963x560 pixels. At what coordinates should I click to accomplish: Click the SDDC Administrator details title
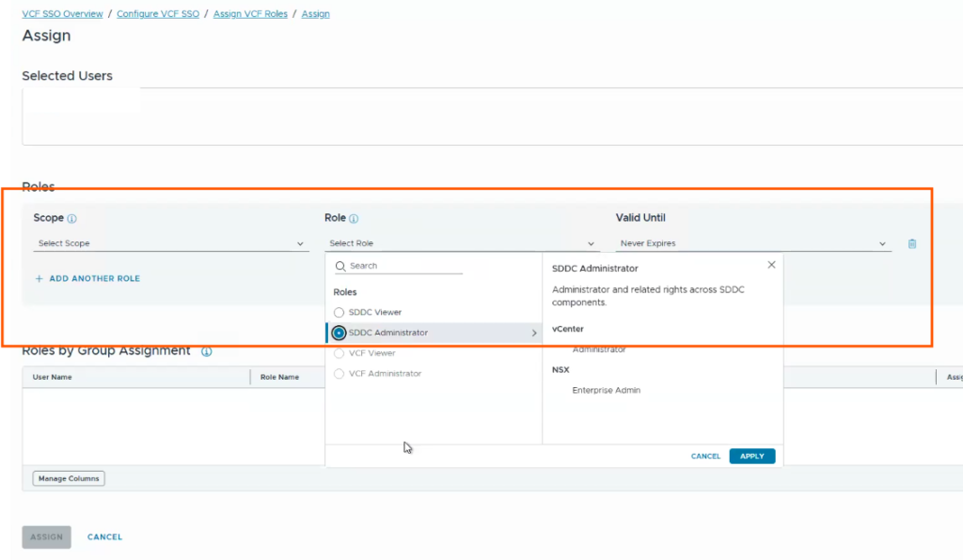click(594, 268)
